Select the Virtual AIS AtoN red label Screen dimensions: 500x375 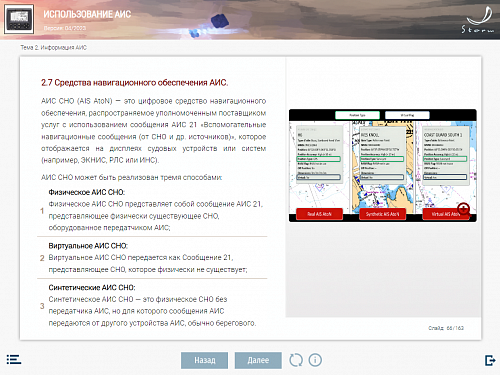446,214
